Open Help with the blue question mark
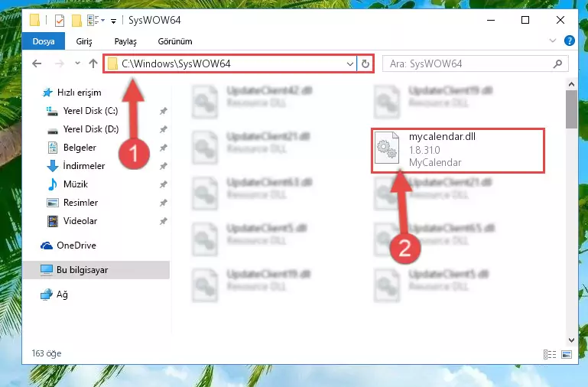This screenshot has width=588, height=387. click(569, 41)
